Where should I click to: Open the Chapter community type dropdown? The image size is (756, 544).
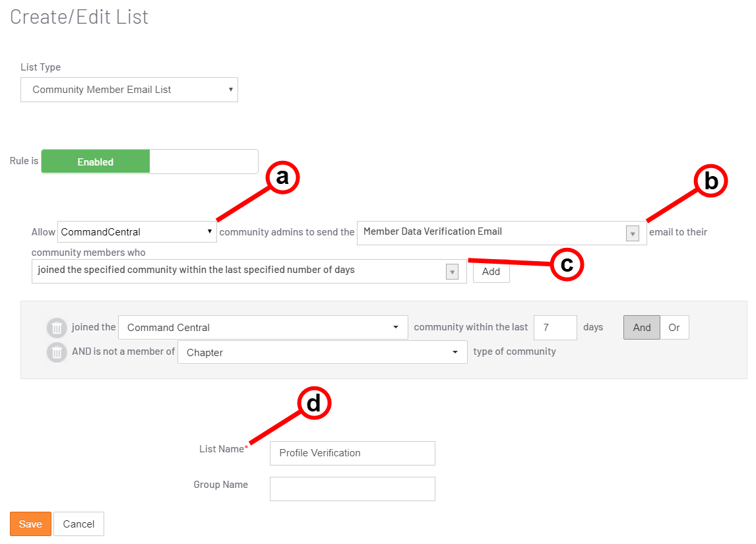click(x=322, y=352)
